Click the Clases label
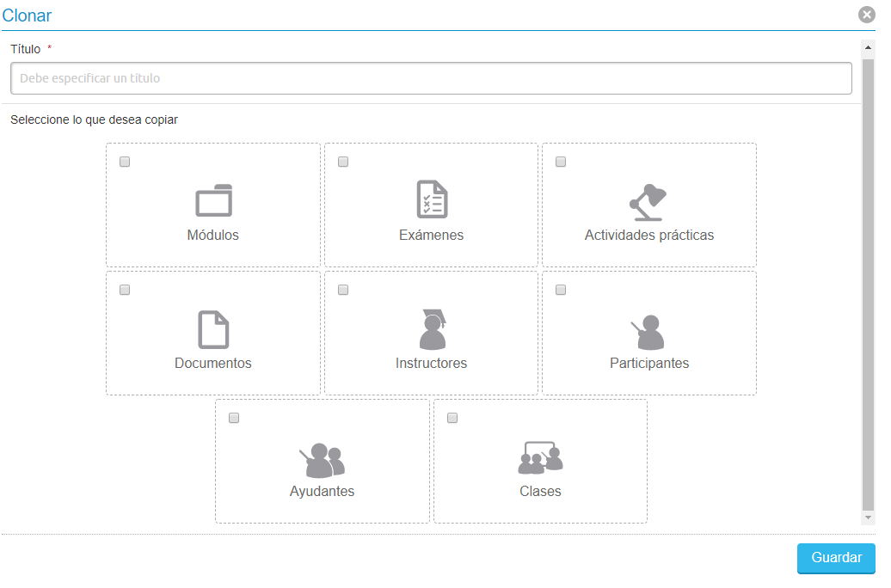891x588 pixels. pyautogui.click(x=540, y=492)
